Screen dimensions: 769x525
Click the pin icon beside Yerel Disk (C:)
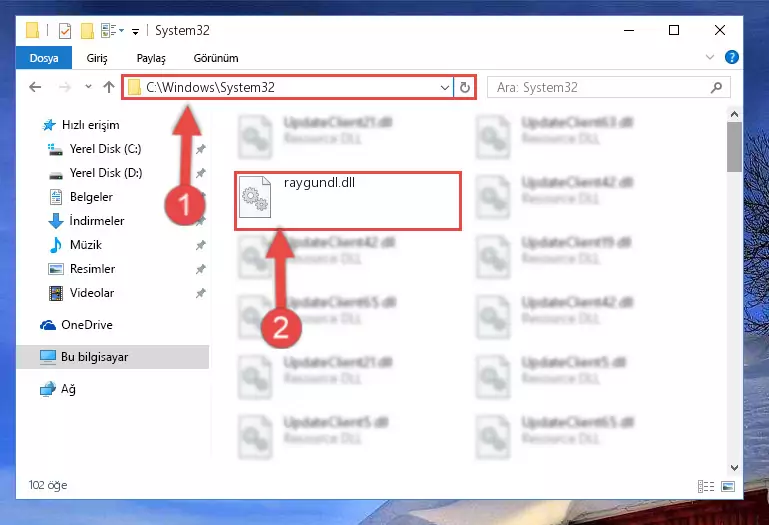tap(201, 149)
